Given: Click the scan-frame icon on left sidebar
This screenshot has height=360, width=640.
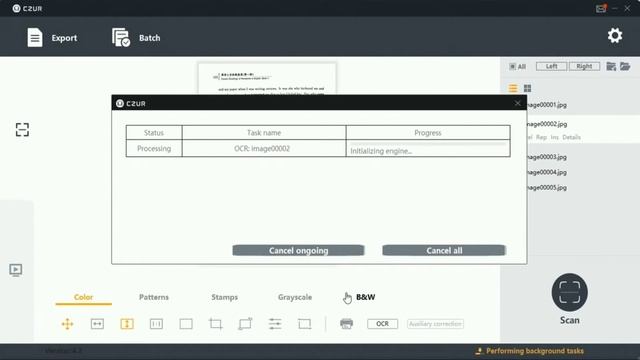Looking at the screenshot, I should (x=22, y=130).
